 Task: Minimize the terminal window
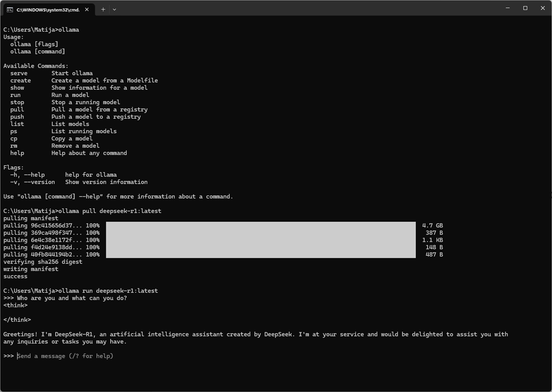pyautogui.click(x=507, y=8)
